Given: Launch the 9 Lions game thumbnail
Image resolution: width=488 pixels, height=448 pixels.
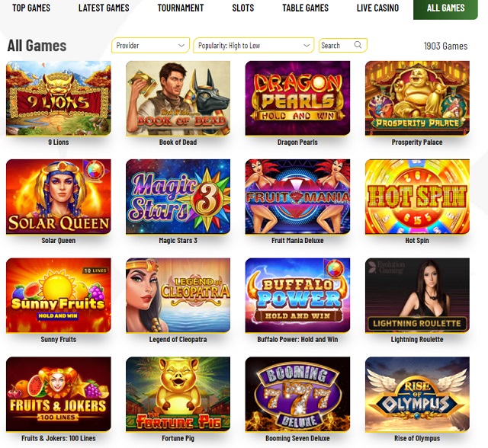Looking at the screenshot, I should 59,98.
